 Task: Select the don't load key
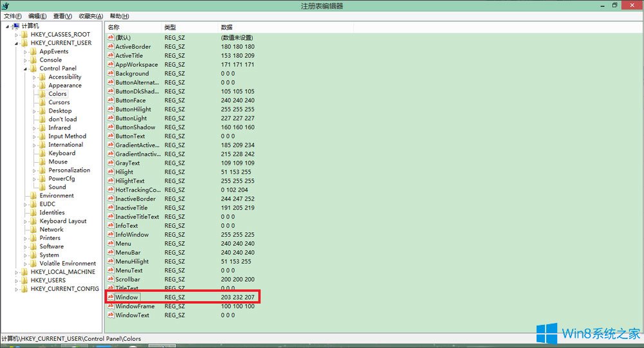click(62, 119)
